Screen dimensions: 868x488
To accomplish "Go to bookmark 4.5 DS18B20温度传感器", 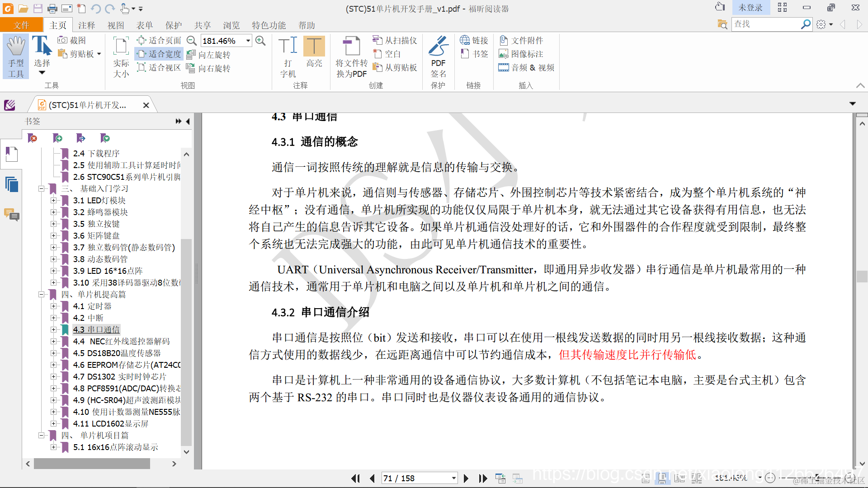I will pos(117,353).
